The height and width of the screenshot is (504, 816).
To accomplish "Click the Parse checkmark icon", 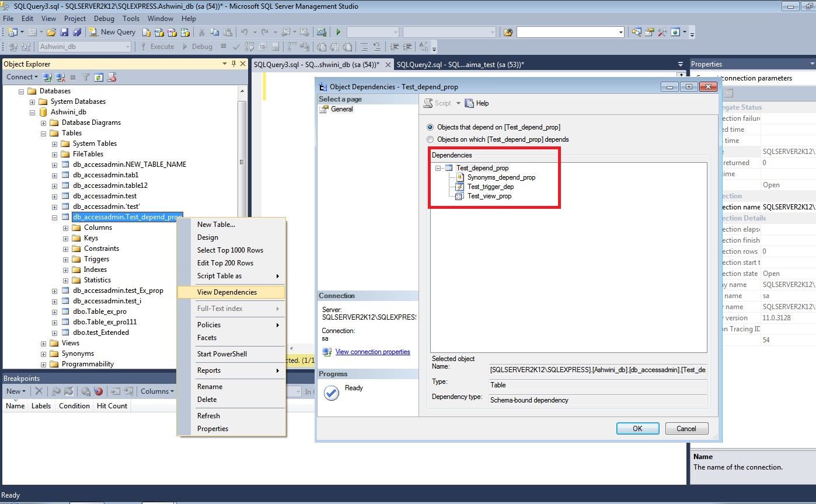I will tap(236, 47).
